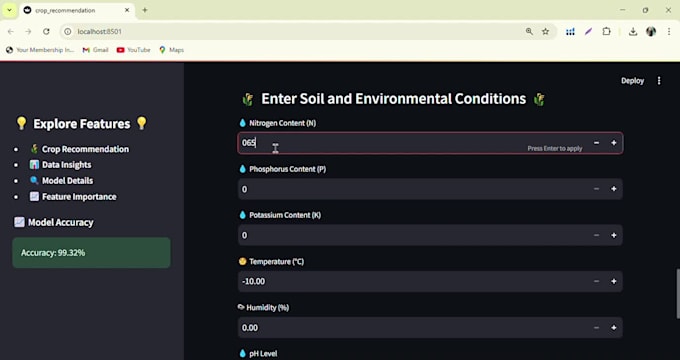
Task: Click the Nitrogen Content (N) label
Action: point(278,123)
